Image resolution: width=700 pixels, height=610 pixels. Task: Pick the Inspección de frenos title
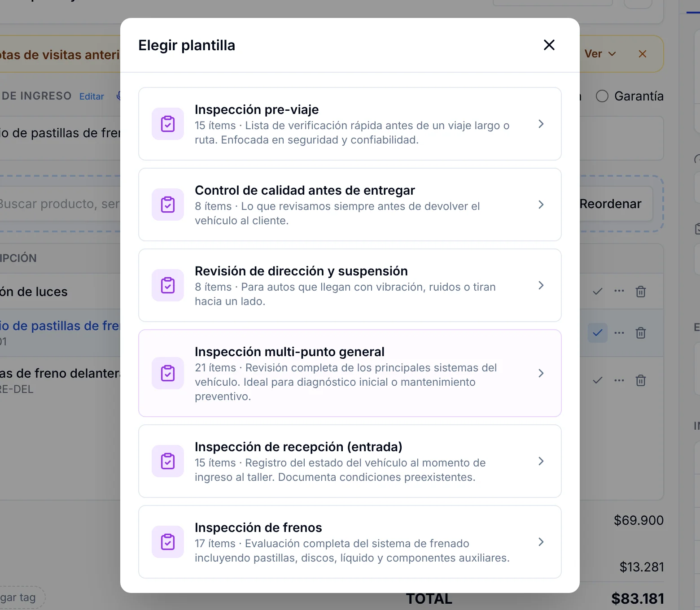258,527
